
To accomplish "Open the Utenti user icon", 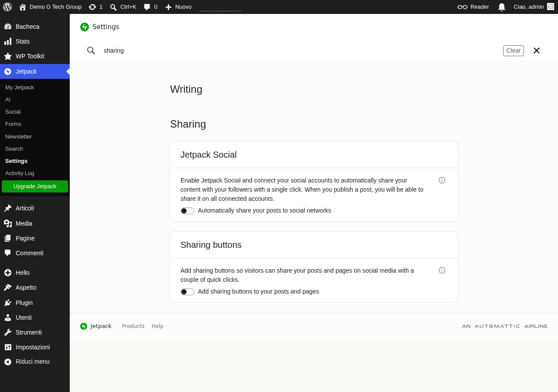I will 8,318.
